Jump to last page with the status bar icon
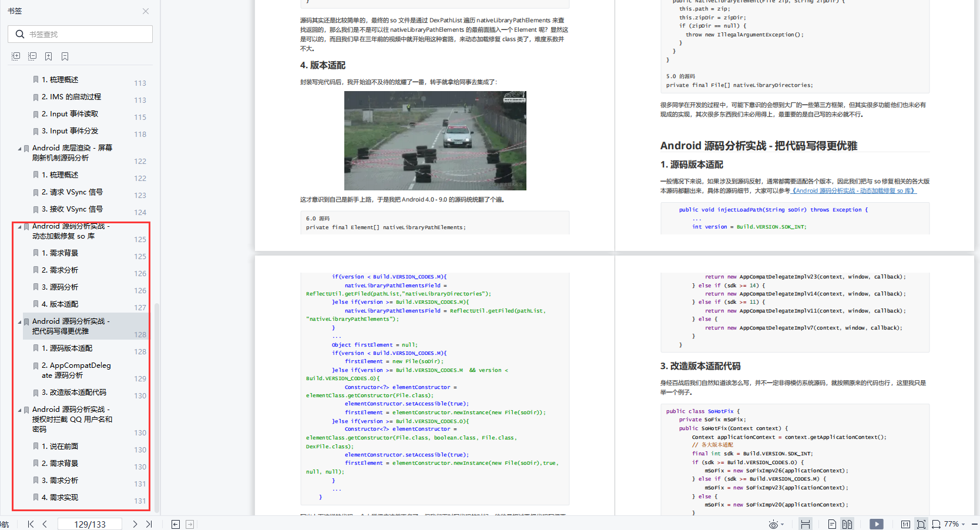The height and width of the screenshot is (530, 980). point(149,524)
